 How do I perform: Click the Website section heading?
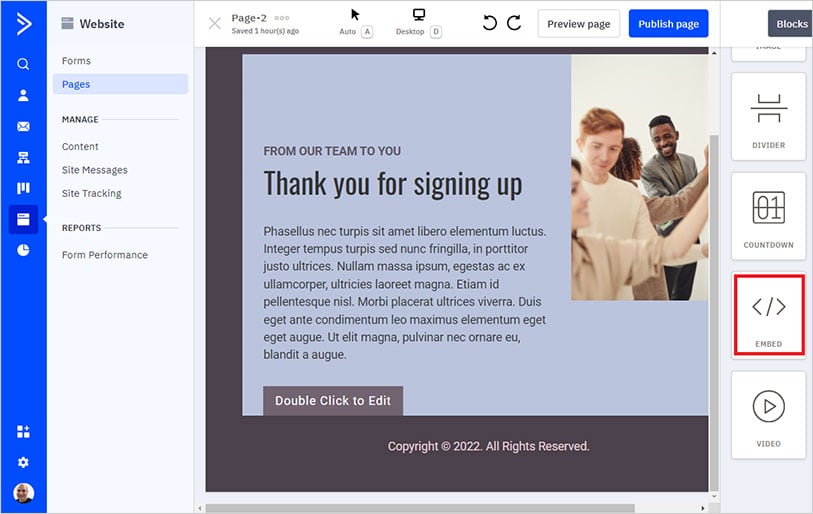102,24
